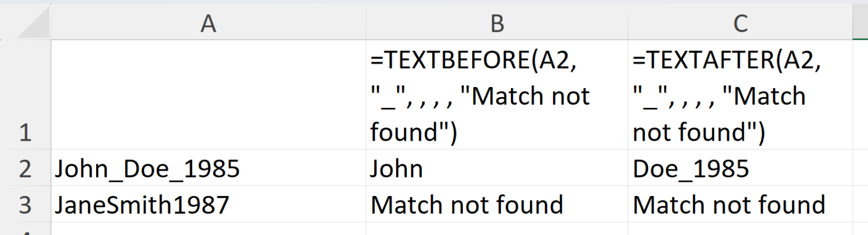Select column B's Match not found cell
Image resolution: width=868 pixels, height=235 pixels.
[x=497, y=204]
